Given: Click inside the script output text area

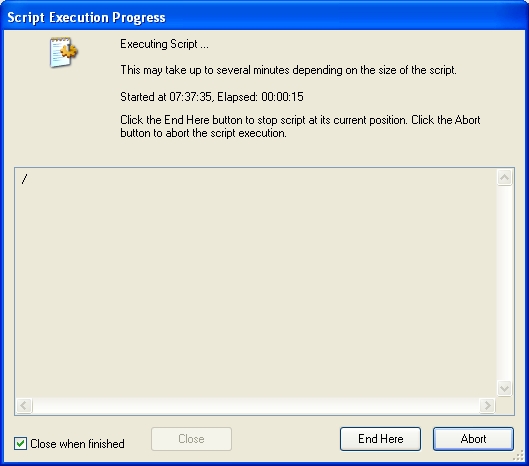Looking at the screenshot, I should click(x=256, y=283).
